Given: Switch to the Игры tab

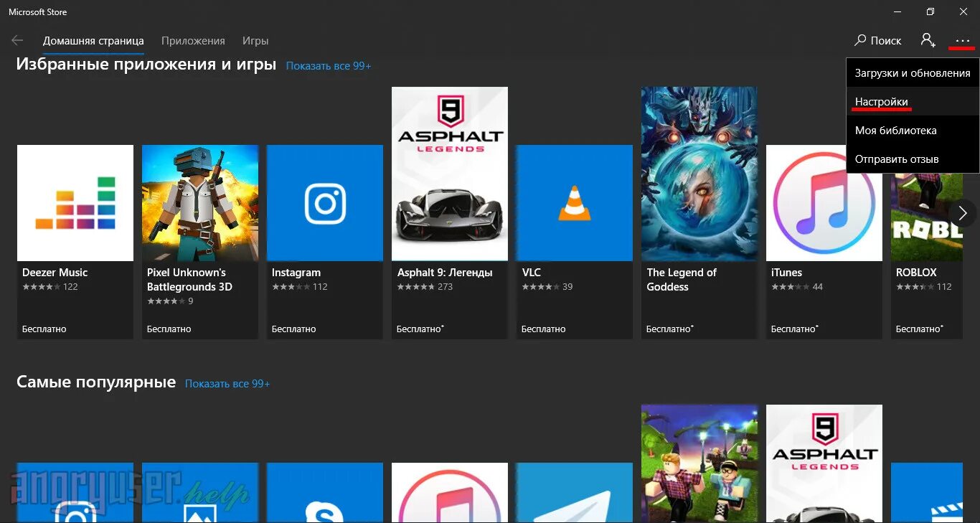Looking at the screenshot, I should pos(255,41).
